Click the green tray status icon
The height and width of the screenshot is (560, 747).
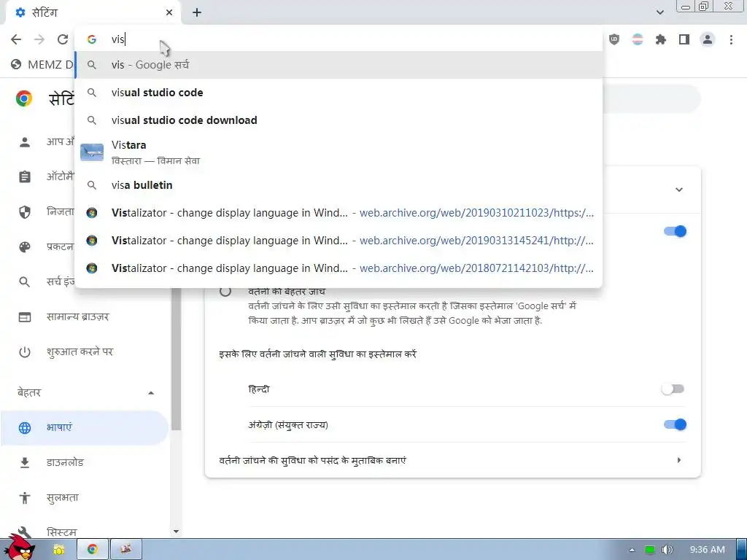(x=649, y=550)
